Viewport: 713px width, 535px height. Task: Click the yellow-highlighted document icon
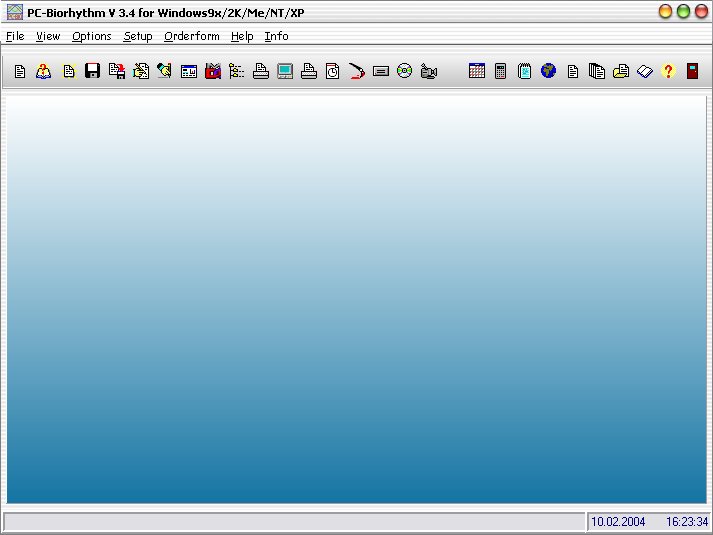tap(69, 71)
